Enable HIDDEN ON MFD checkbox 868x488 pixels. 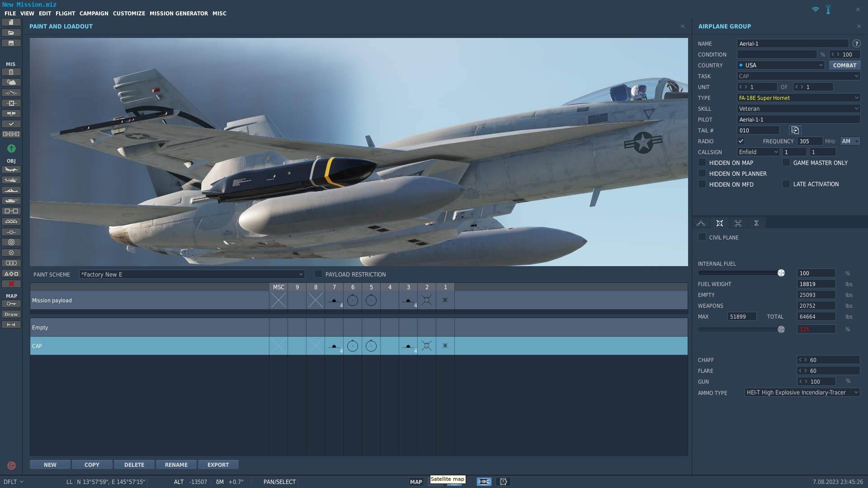[702, 184]
